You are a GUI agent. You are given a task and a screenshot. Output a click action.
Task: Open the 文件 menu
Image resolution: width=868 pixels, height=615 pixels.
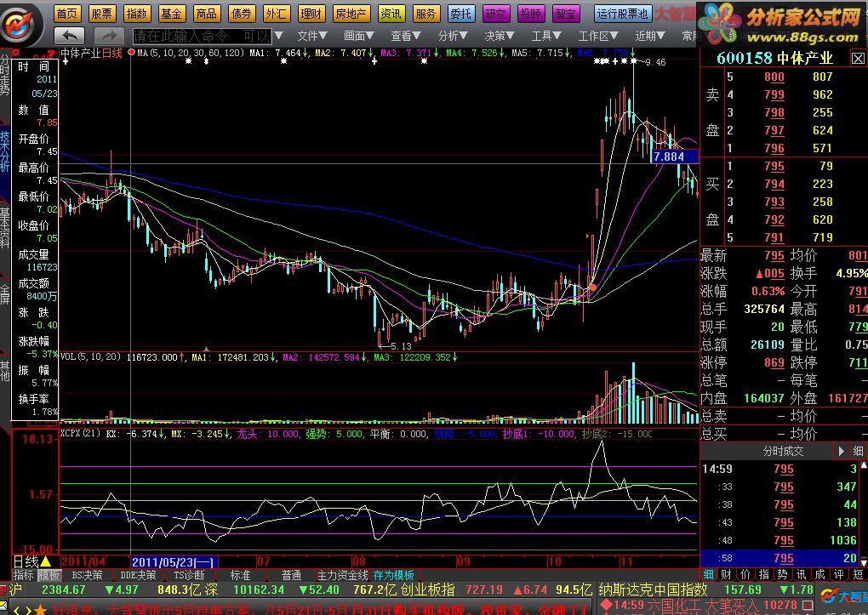(x=312, y=36)
